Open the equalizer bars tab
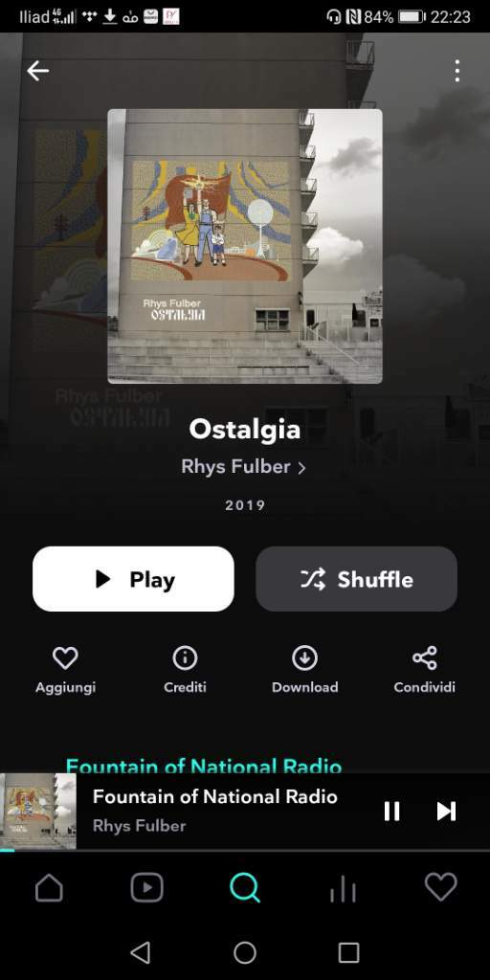This screenshot has height=980, width=490. pyautogui.click(x=344, y=889)
